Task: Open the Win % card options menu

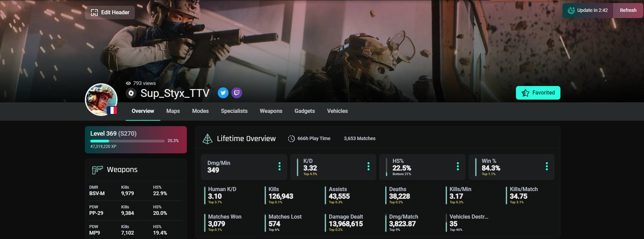Action: [546, 166]
